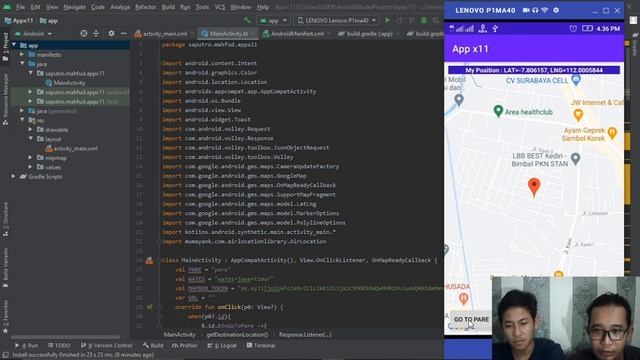Open the TODO tool window

click(x=59, y=345)
